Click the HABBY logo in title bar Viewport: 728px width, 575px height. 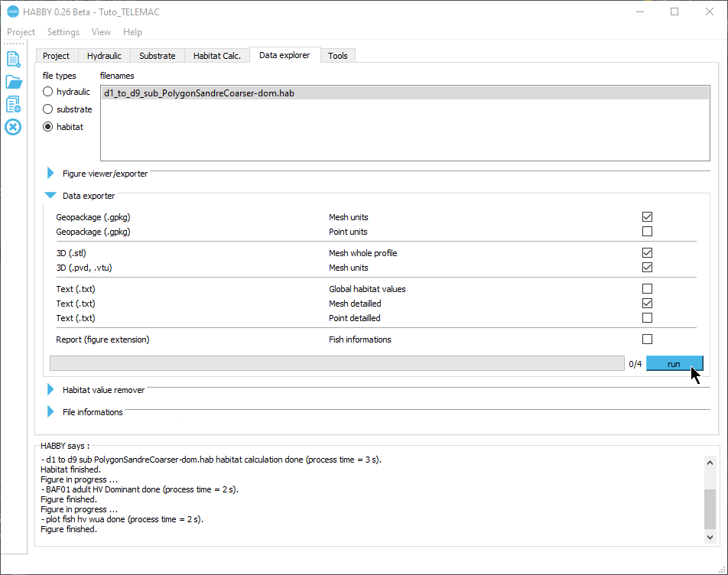coord(12,11)
